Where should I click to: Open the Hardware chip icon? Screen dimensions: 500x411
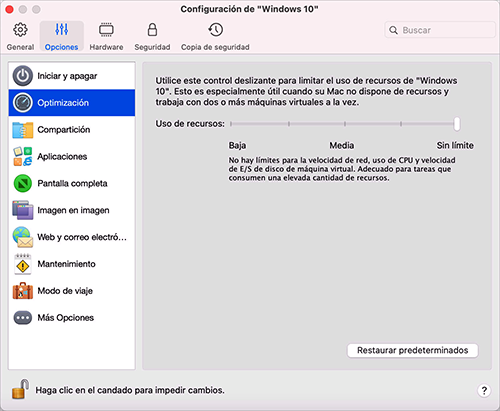[x=106, y=30]
